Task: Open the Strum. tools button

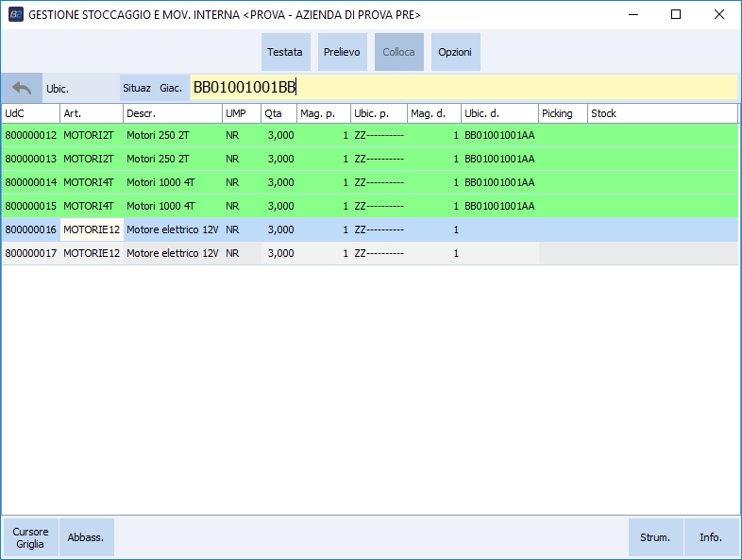Action: click(655, 537)
